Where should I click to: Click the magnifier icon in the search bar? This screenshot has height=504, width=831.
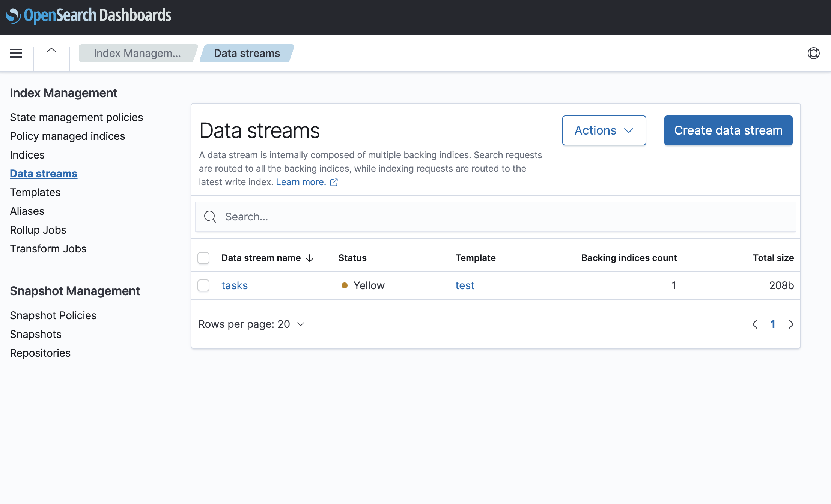(209, 217)
